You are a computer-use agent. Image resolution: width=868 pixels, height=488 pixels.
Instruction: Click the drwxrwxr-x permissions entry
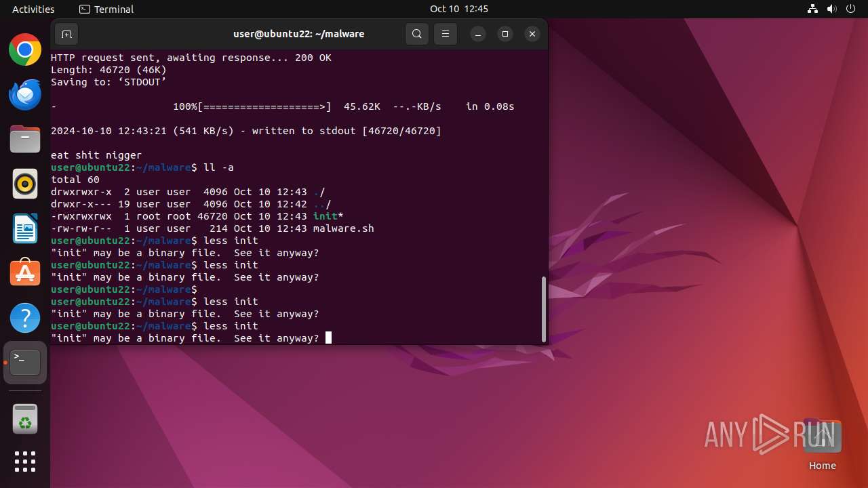(81, 192)
